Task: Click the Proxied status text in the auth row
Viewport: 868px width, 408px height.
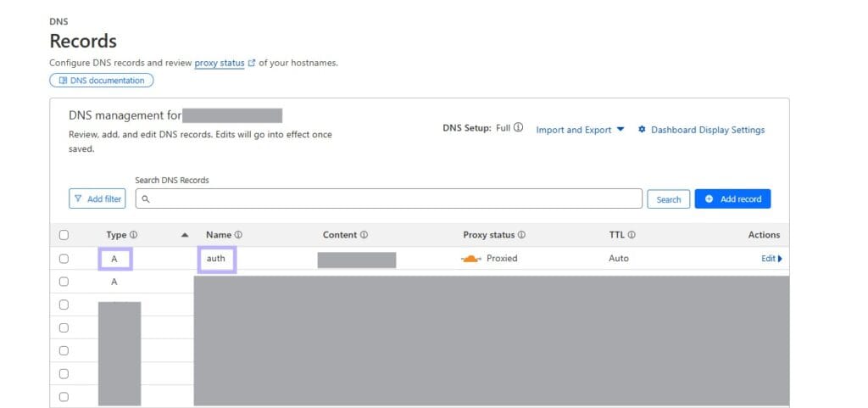Action: [502, 258]
